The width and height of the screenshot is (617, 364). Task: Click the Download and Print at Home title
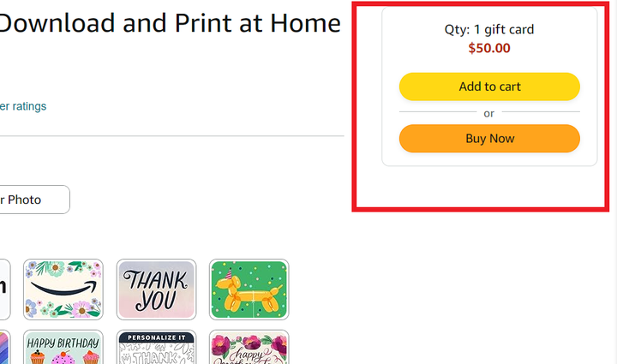(170, 23)
